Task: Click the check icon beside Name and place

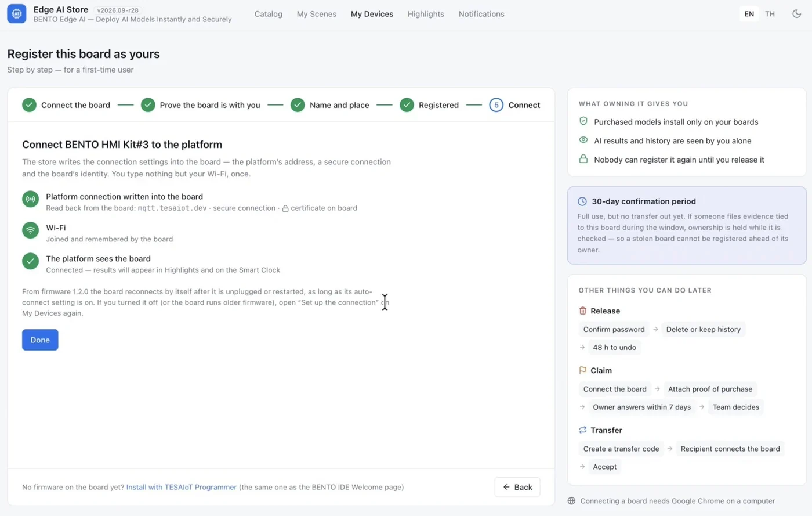Action: pyautogui.click(x=298, y=105)
